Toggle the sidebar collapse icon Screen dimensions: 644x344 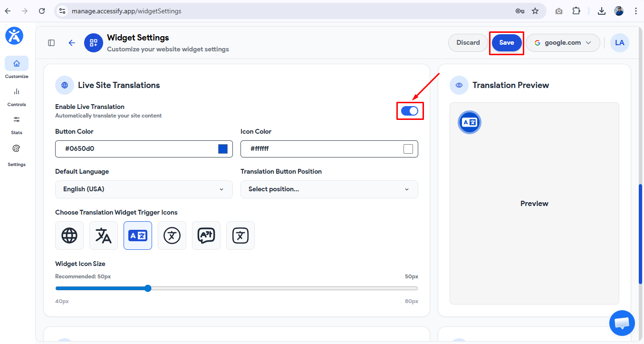click(51, 42)
